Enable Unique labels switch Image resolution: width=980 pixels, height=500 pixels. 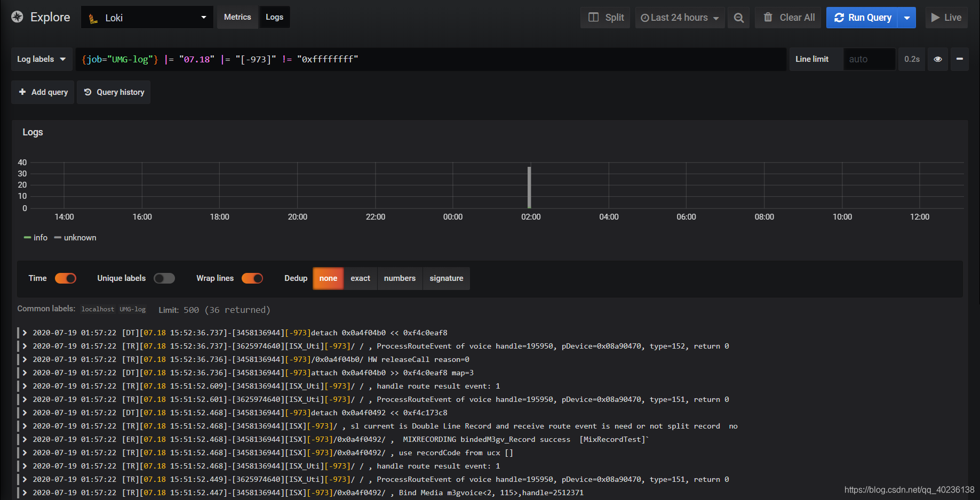(x=164, y=278)
